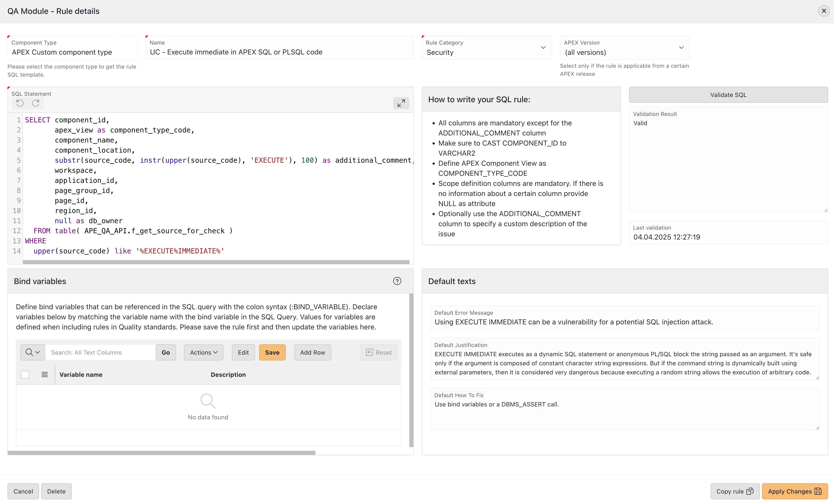Viewport: 834px width, 504px height.
Task: Open the APEX Version dropdown
Action: point(624,48)
